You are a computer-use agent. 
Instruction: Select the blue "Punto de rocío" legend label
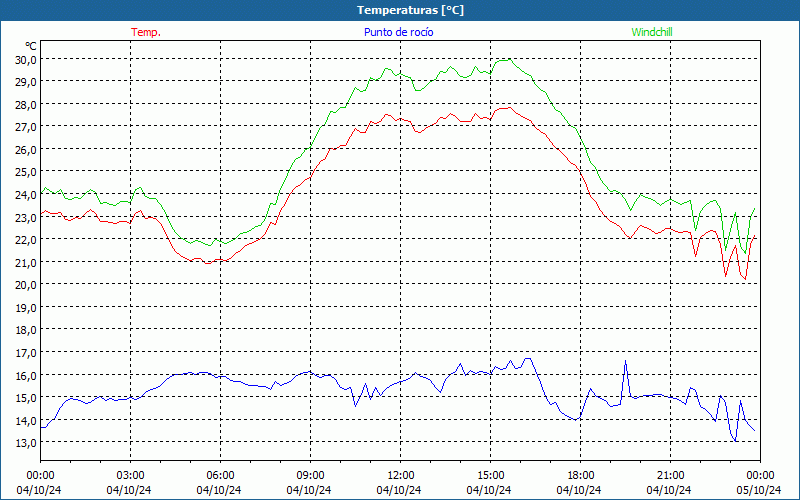[398, 32]
